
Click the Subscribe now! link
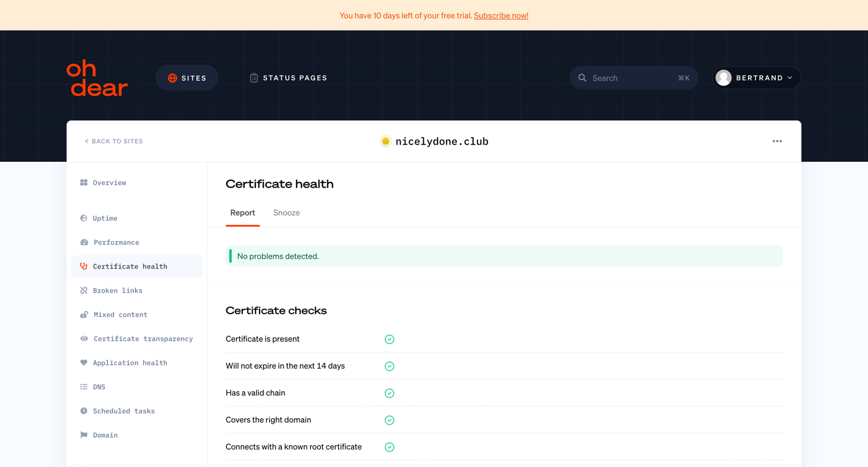click(x=501, y=15)
